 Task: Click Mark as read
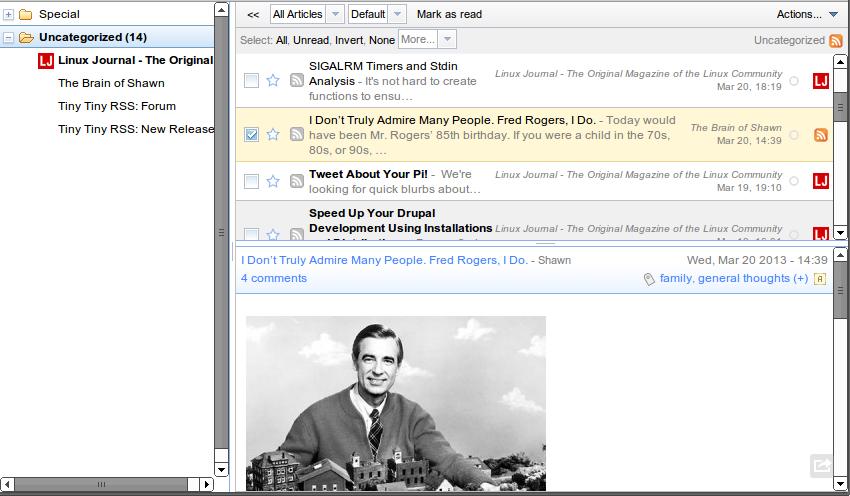[449, 14]
